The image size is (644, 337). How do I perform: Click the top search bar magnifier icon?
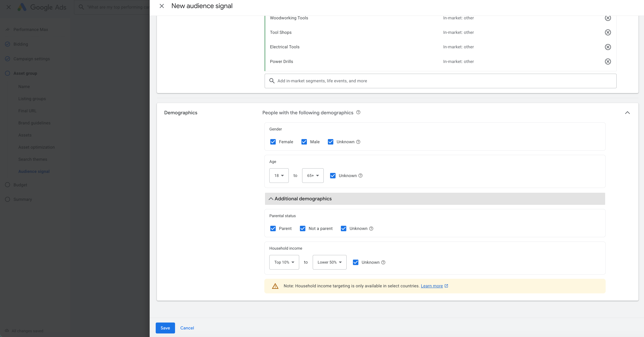(x=81, y=7)
